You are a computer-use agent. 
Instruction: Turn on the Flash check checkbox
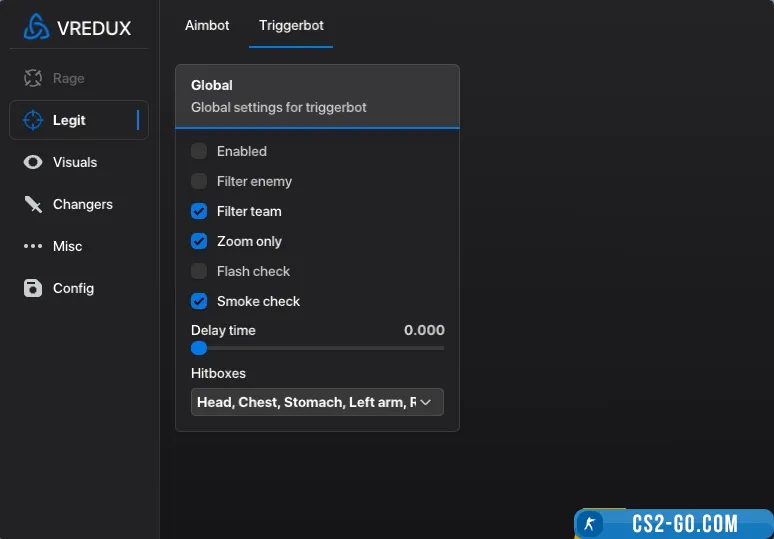click(x=199, y=271)
